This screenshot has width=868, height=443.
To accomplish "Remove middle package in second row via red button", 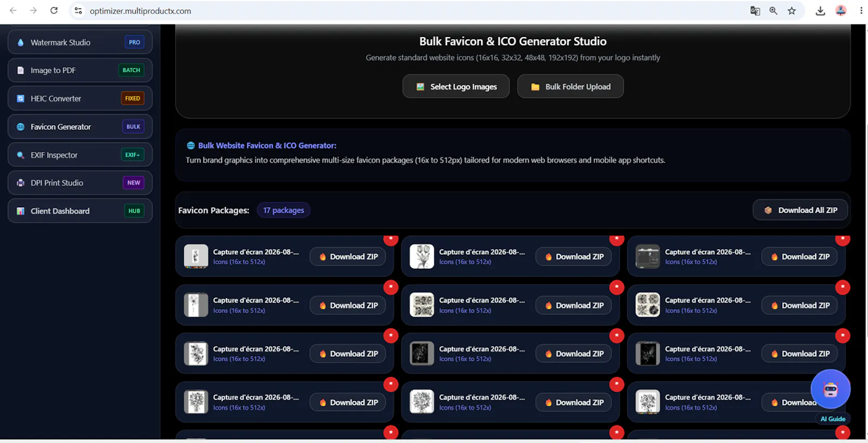I will [x=616, y=287].
